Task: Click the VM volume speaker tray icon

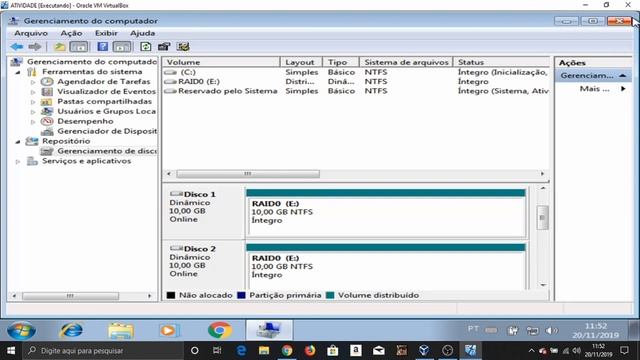Action: 551,331
